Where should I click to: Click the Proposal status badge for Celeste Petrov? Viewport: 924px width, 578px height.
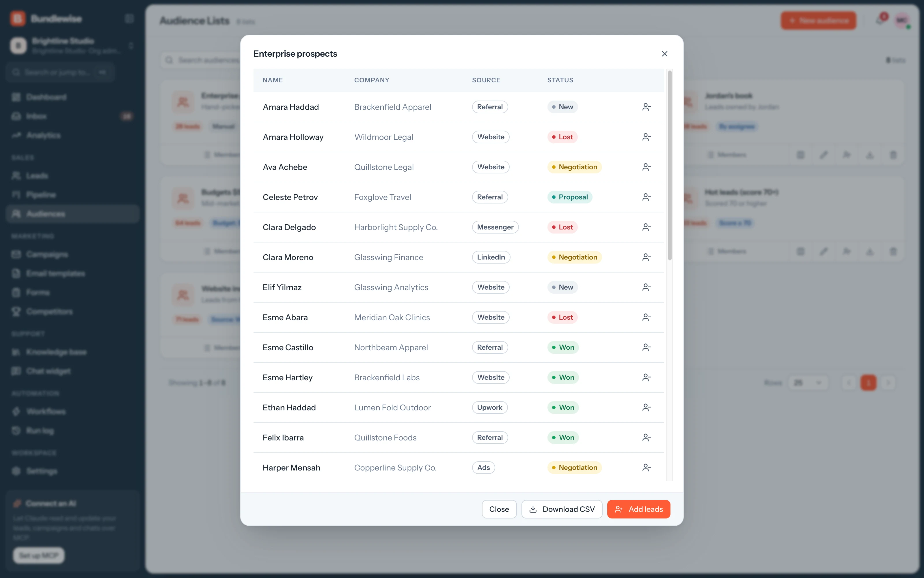pyautogui.click(x=570, y=197)
